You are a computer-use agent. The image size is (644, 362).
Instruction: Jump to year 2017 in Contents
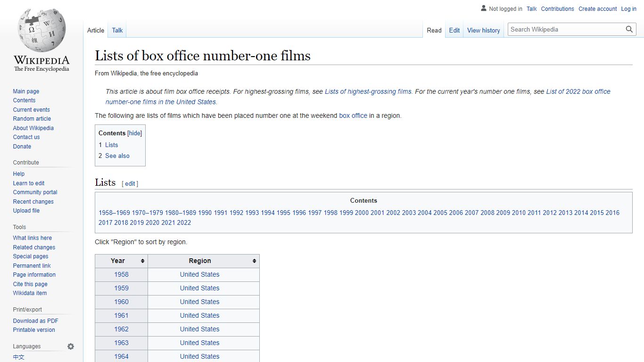point(106,223)
